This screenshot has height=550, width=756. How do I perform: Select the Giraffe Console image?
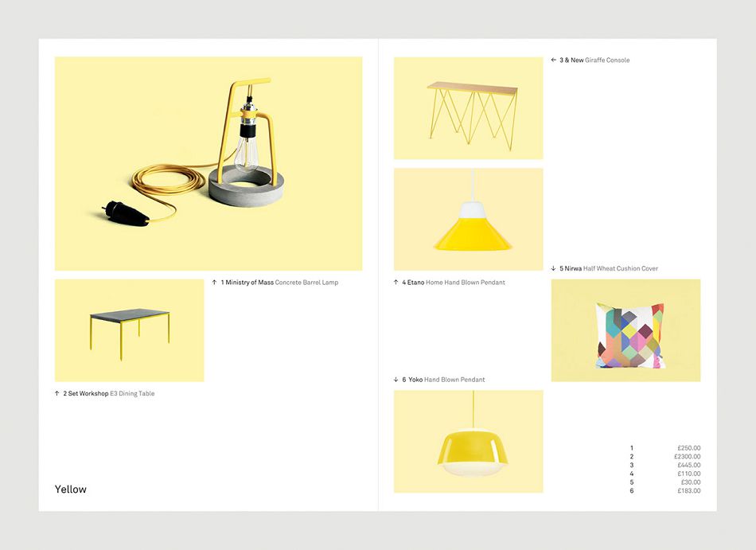pos(468,108)
